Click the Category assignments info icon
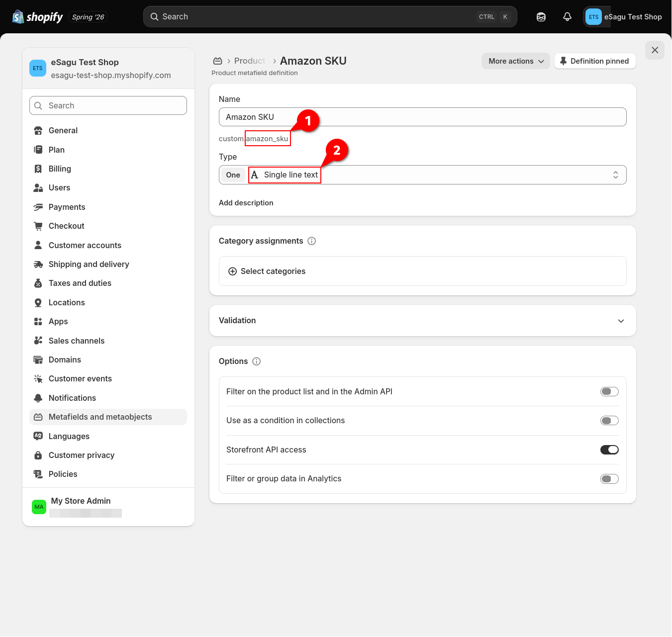672x637 pixels. click(312, 241)
